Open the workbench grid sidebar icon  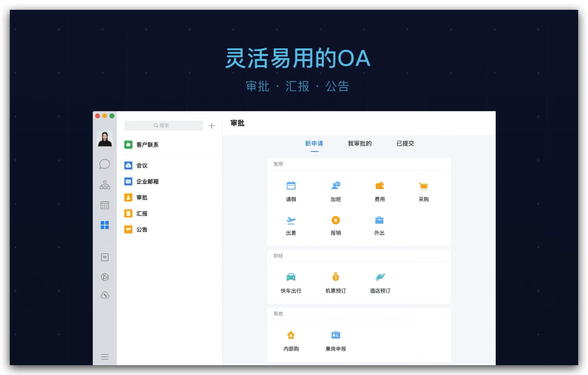(105, 225)
